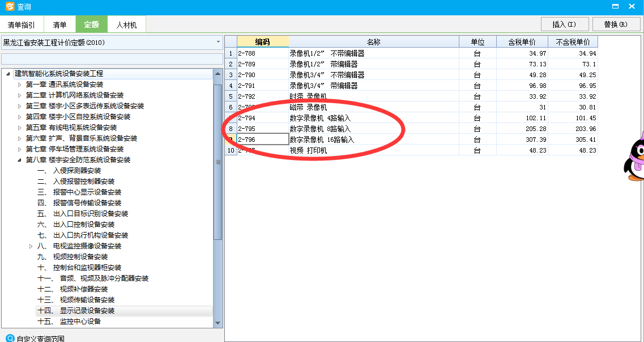Open the 人材机 tab
644x342 pixels.
point(126,24)
